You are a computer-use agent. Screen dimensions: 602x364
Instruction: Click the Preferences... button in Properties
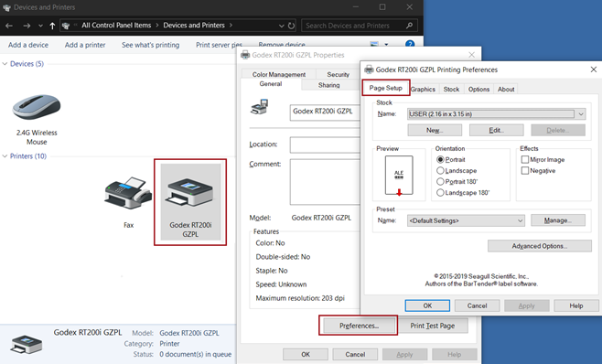[x=359, y=326]
